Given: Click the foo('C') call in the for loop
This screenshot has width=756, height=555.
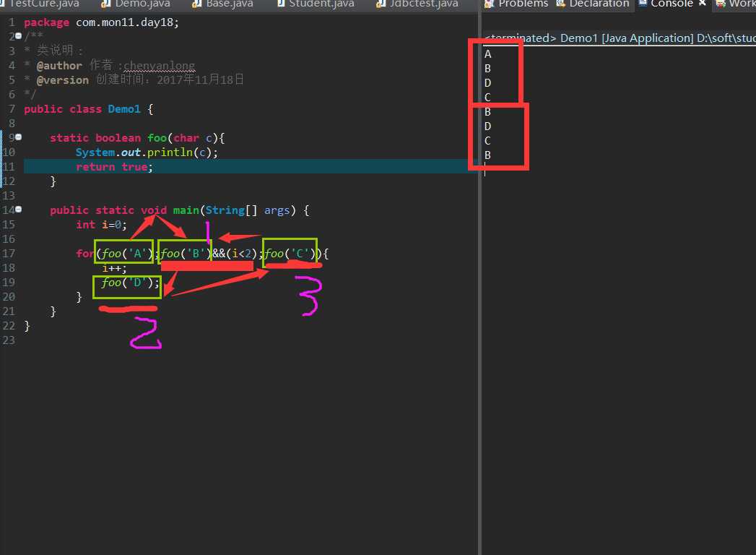Looking at the screenshot, I should pyautogui.click(x=290, y=254).
